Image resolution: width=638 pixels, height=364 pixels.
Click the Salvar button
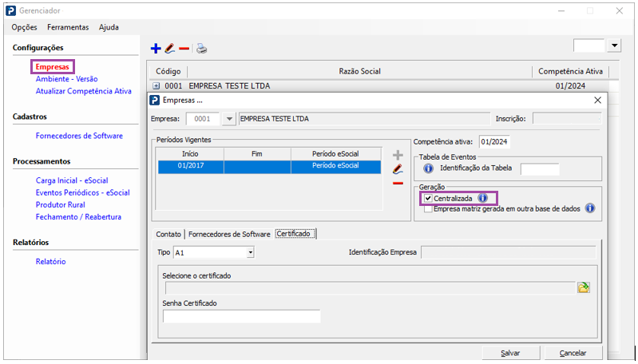pyautogui.click(x=511, y=353)
